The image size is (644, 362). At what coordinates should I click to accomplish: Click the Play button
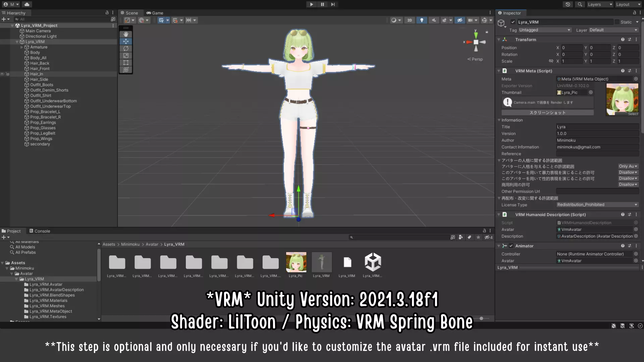(x=311, y=4)
